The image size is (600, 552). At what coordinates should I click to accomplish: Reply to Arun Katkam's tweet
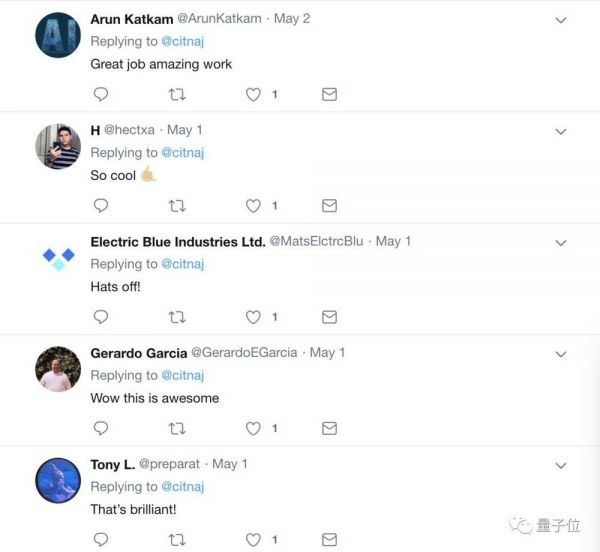click(100, 94)
